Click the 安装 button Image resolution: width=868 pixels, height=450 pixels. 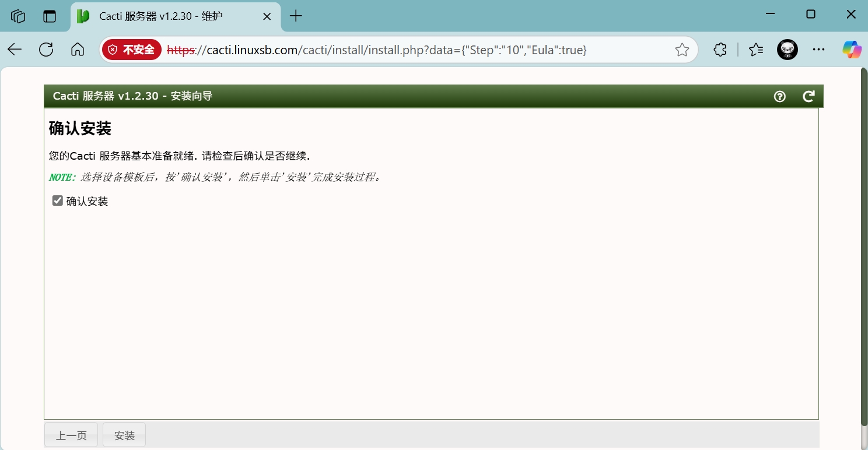point(124,435)
